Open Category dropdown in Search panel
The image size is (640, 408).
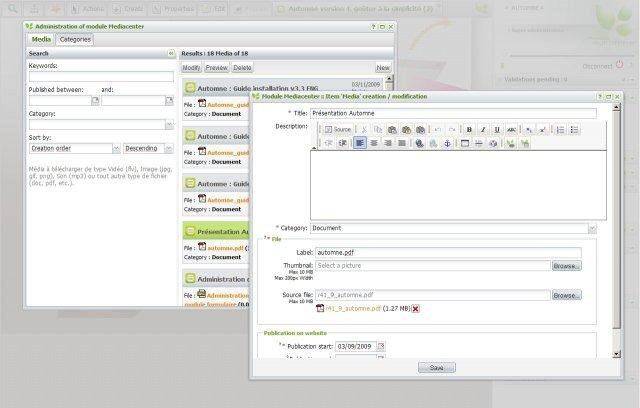[169, 125]
